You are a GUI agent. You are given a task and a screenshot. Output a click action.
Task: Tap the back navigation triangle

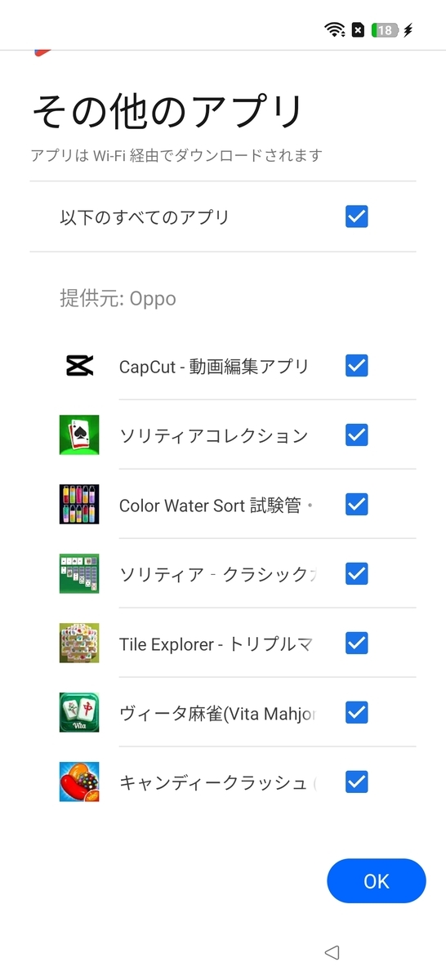tap(332, 951)
